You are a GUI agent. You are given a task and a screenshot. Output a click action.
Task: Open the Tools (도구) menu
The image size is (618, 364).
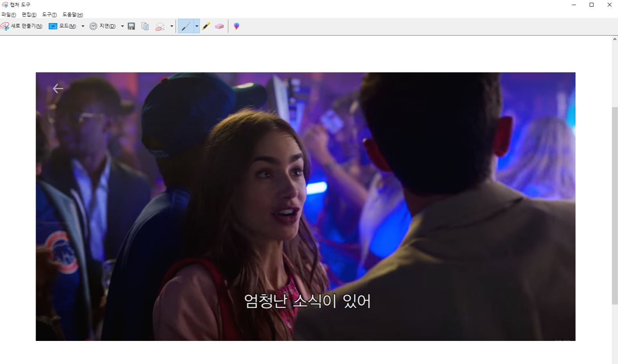pos(49,14)
